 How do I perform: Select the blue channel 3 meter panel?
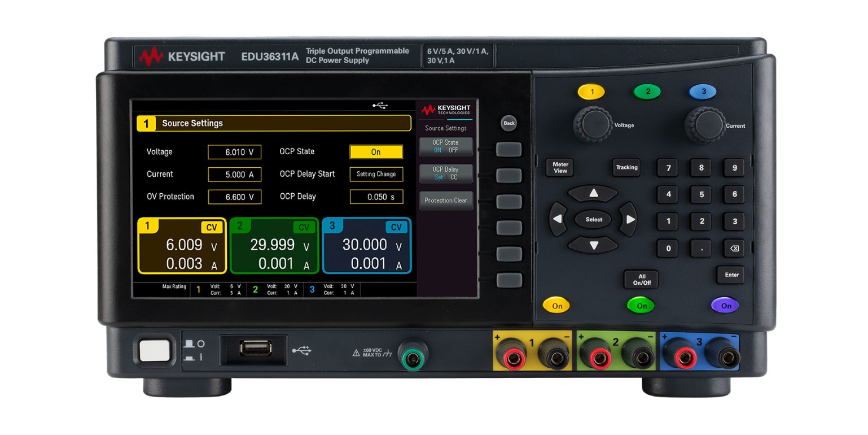[367, 246]
